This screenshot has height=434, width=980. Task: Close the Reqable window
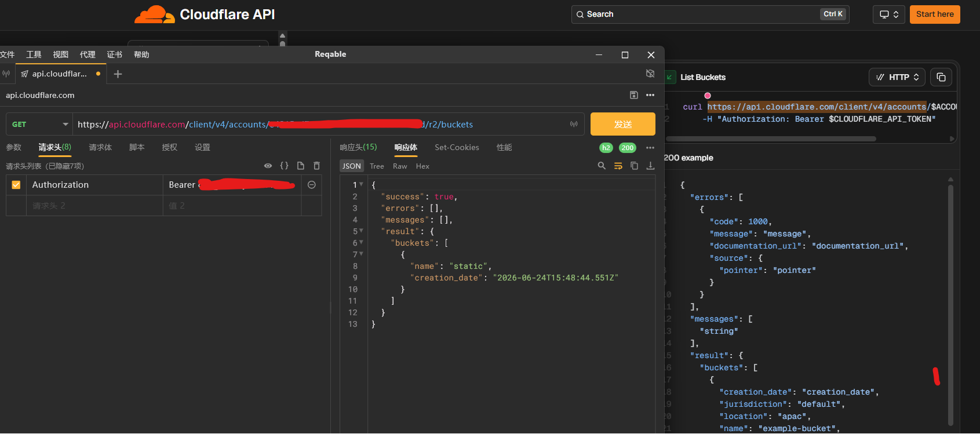click(651, 54)
